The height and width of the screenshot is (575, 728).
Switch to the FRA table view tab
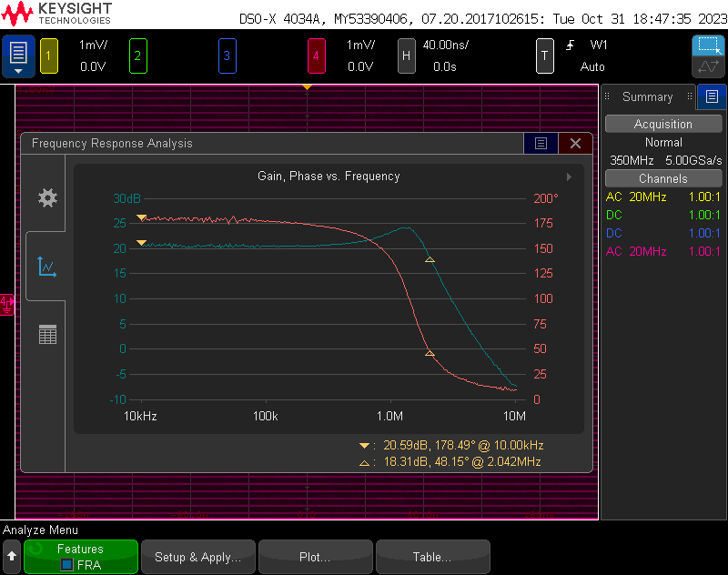(x=47, y=335)
